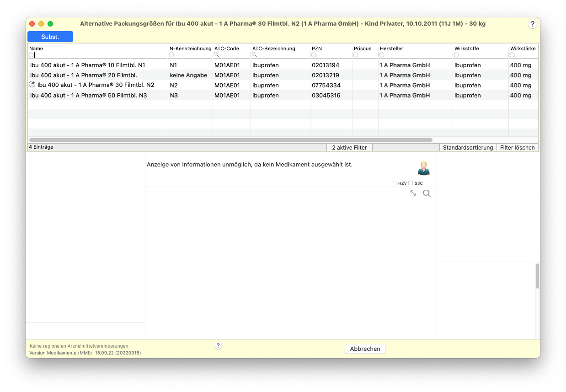566x392 pixels.
Task: Click the magnifying glass search icon in info panel
Action: (427, 193)
